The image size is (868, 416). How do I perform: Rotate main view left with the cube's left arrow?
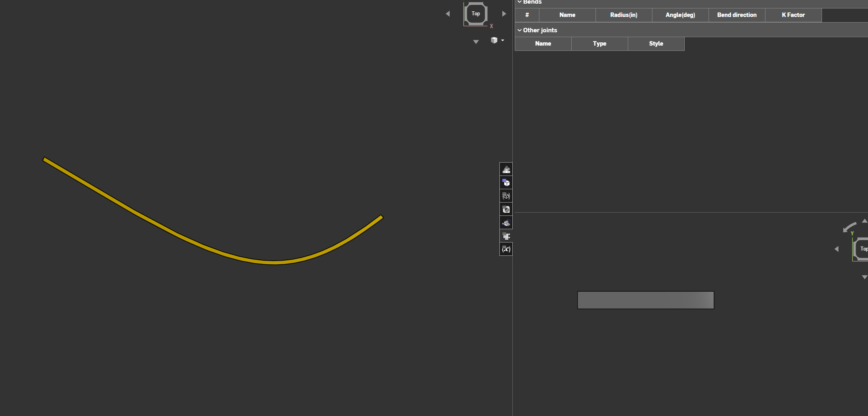(x=448, y=14)
